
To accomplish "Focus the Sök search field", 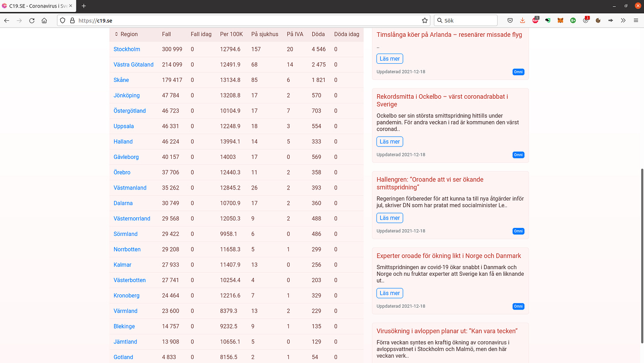I will click(466, 20).
